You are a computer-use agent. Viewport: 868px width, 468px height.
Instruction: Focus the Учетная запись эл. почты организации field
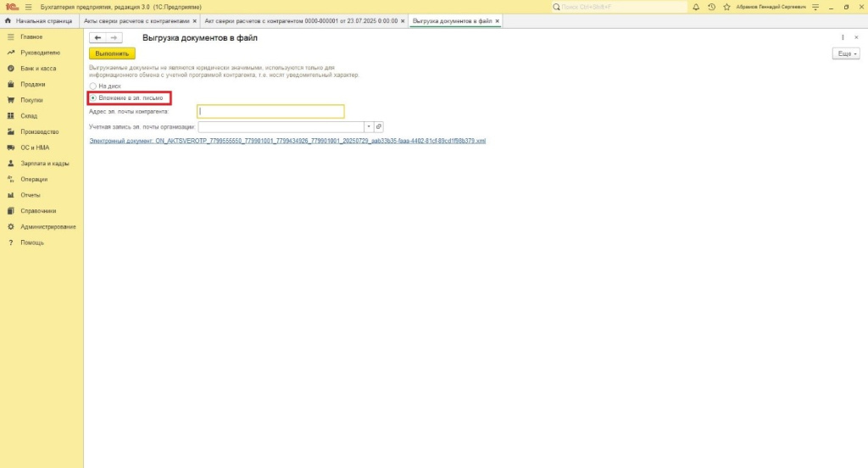coord(281,127)
